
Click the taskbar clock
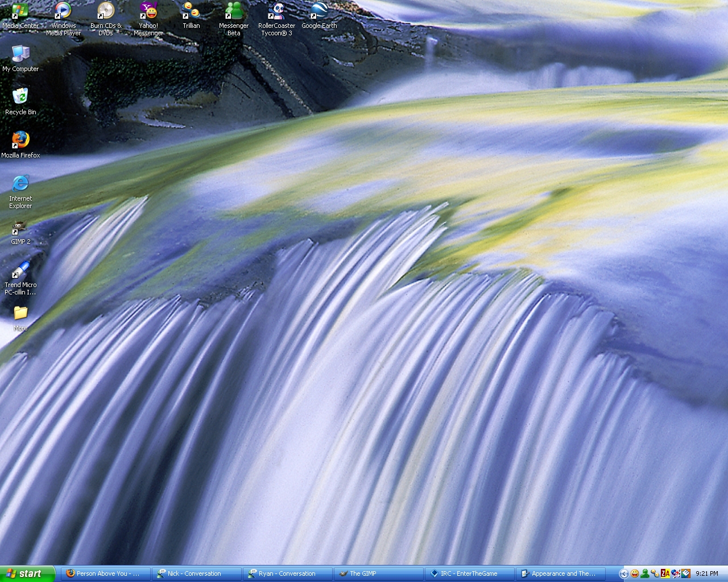point(707,573)
